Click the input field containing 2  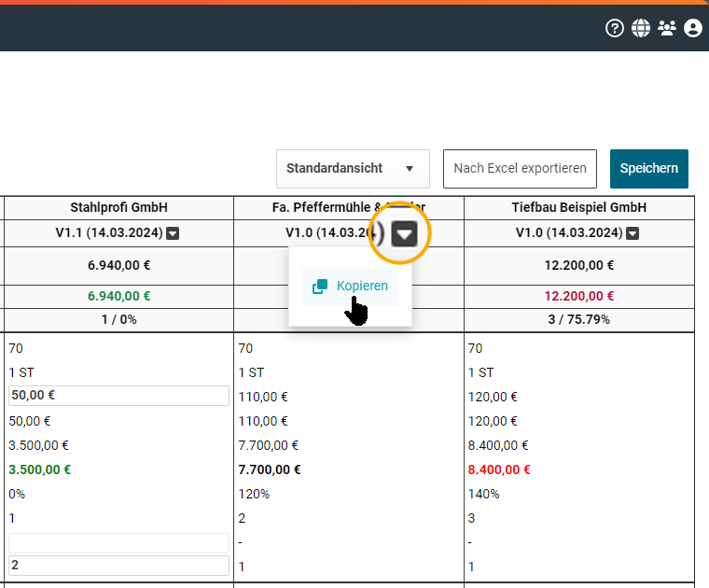coord(118,566)
